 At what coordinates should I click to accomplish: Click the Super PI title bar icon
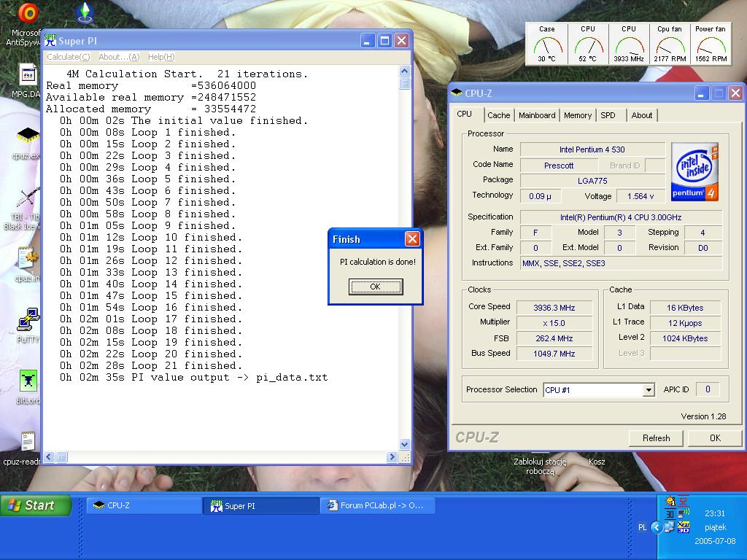(x=50, y=41)
